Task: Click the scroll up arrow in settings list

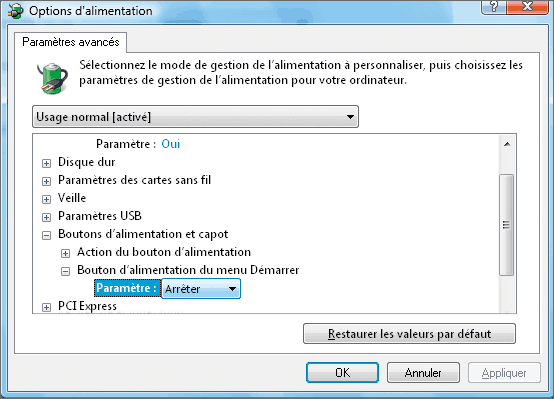Action: 507,144
